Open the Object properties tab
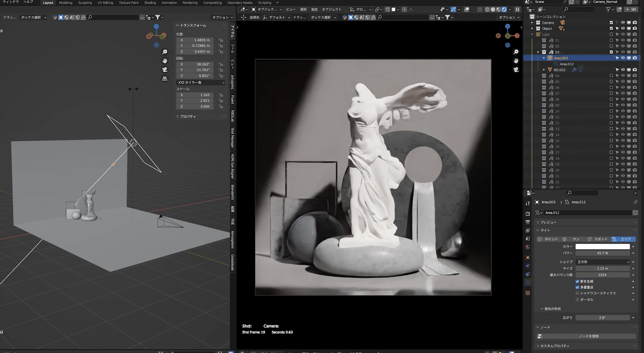 pos(528,257)
